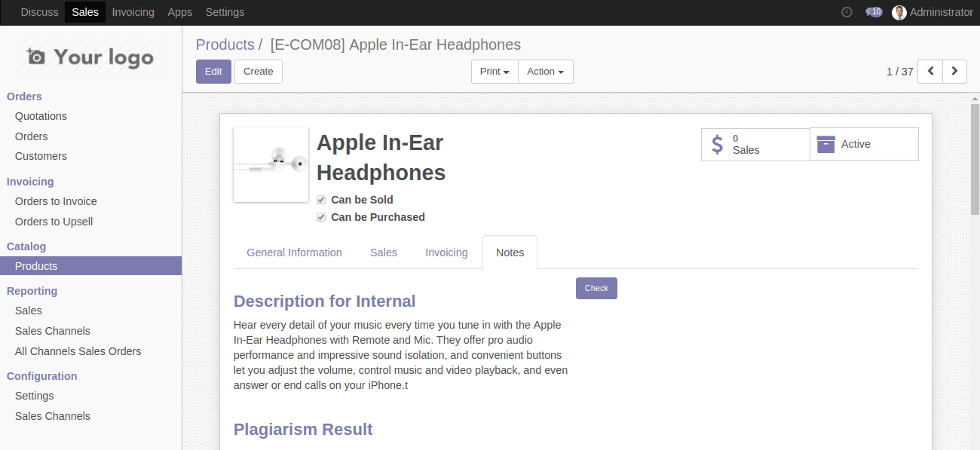Viewport: 980px width, 450px height.
Task: Click the Your logo company image
Action: (x=90, y=57)
